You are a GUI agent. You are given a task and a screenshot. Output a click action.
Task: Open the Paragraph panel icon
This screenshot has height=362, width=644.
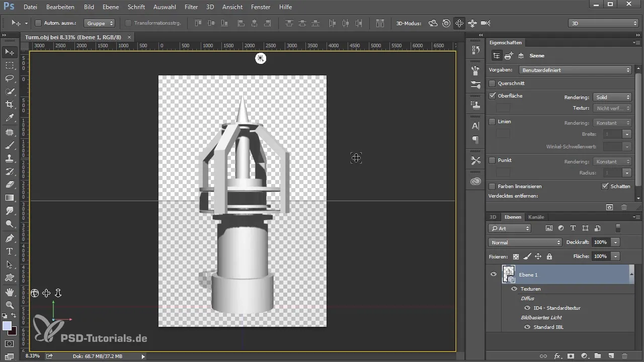point(475,139)
